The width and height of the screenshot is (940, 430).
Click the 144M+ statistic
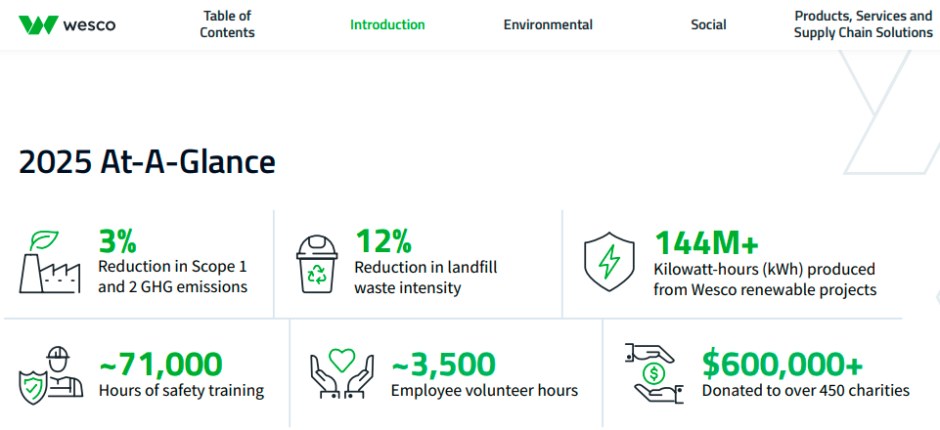point(706,243)
